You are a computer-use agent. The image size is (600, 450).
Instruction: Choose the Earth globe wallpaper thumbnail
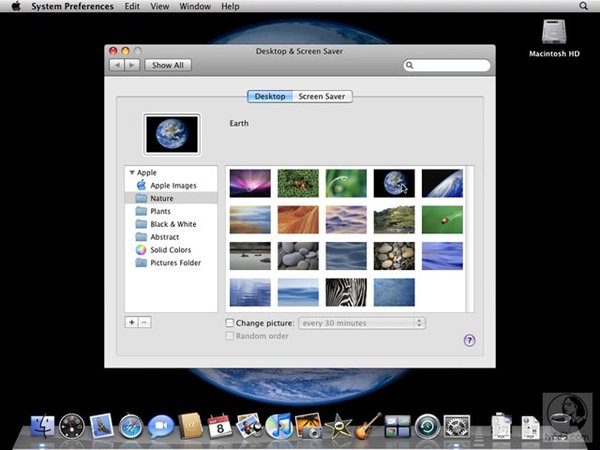click(394, 183)
